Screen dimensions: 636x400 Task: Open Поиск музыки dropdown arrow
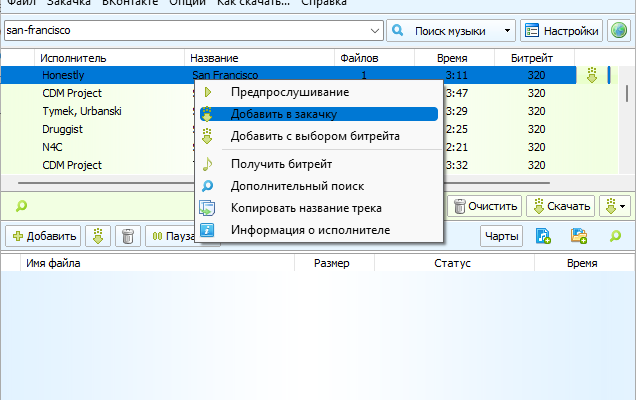(507, 31)
